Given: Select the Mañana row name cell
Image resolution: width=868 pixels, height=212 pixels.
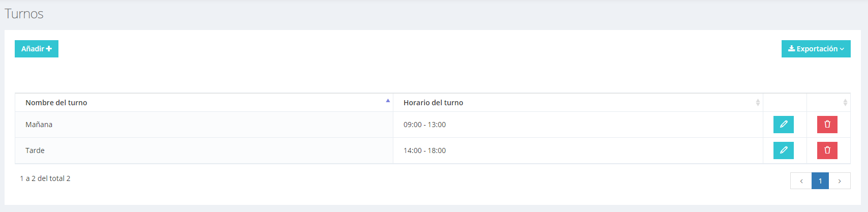Looking at the screenshot, I should pos(204,125).
